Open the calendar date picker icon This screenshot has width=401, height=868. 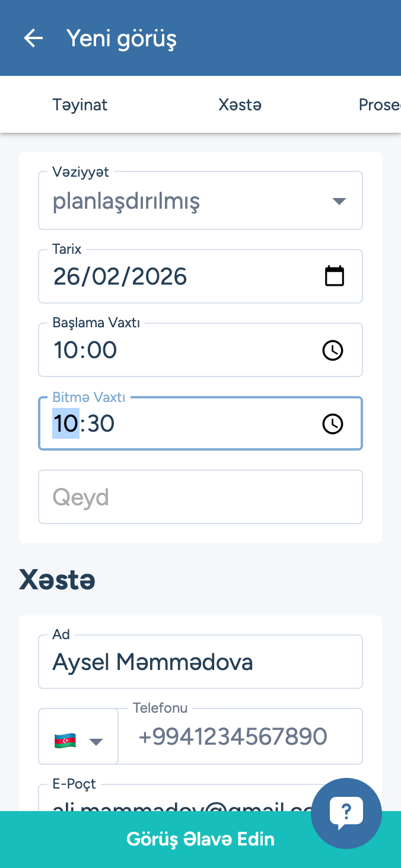[335, 276]
